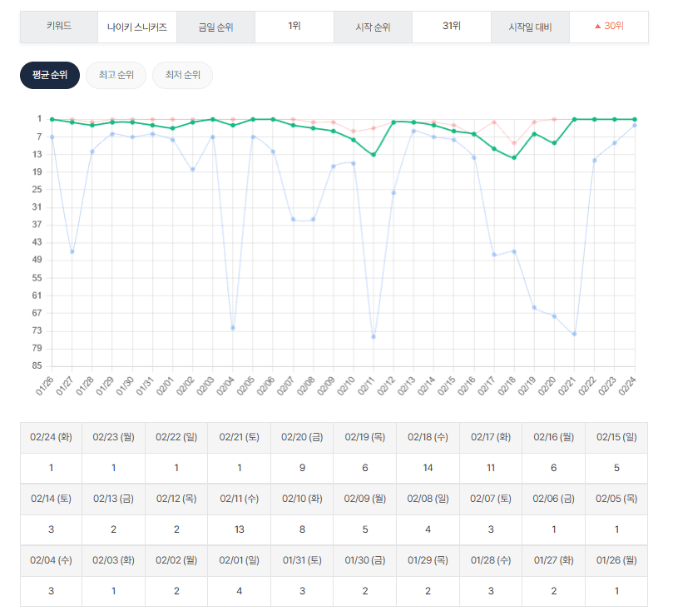This screenshot has height=616, width=673.
Task: Click the green data point at 02/11
Action: pos(374,155)
